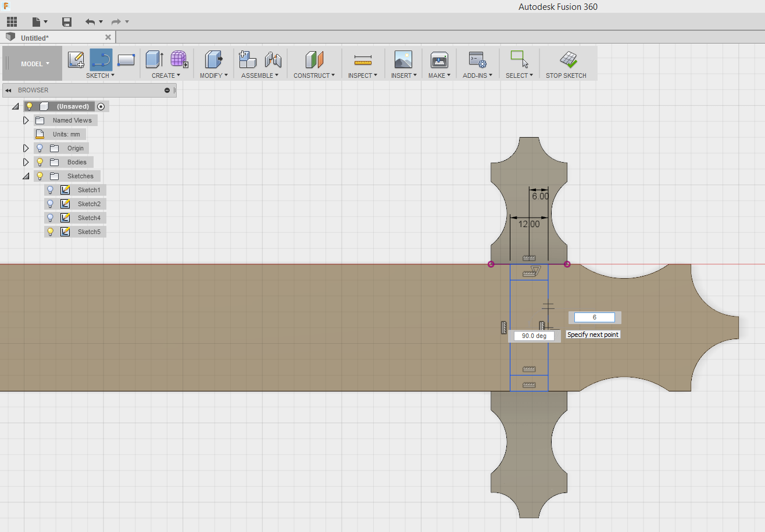
Task: Select the Create Sketch tool icon
Action: (76, 59)
